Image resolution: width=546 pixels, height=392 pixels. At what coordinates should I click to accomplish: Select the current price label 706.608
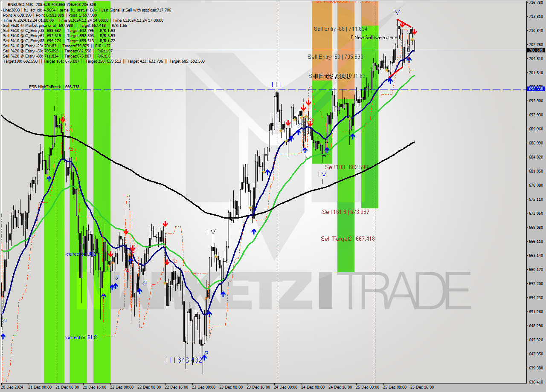(536, 50)
